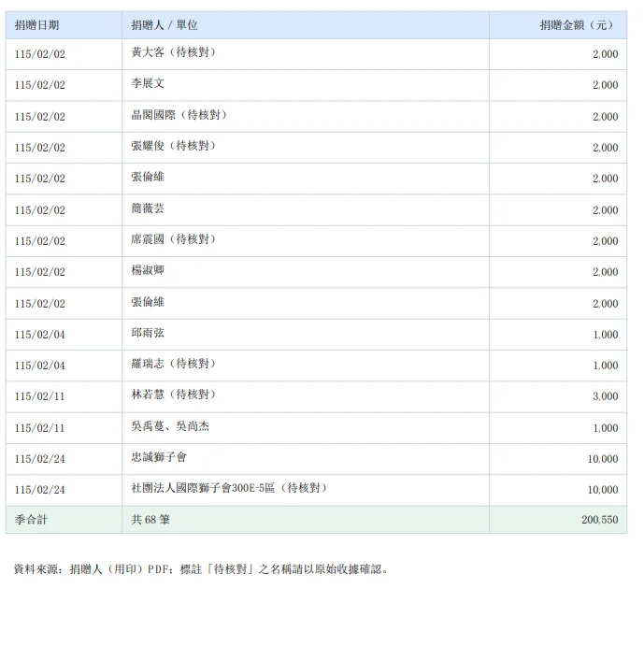This screenshot has height=646, width=644.
Task: Select the 捐贈人 / 單位 column header
Action: [x=306, y=25]
